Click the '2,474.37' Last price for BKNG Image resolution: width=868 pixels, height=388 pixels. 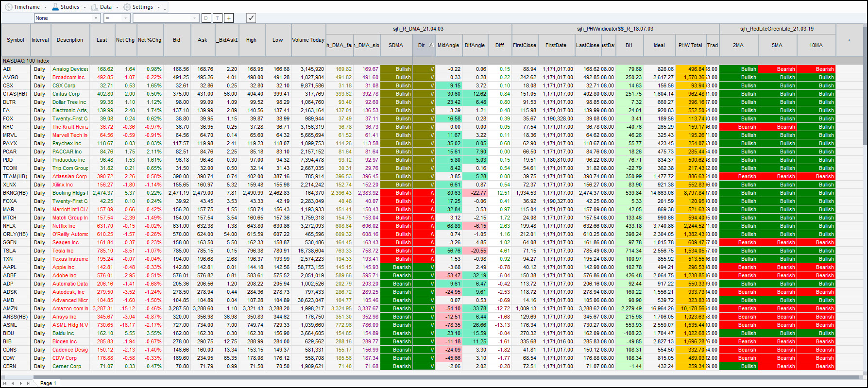pyautogui.click(x=102, y=193)
